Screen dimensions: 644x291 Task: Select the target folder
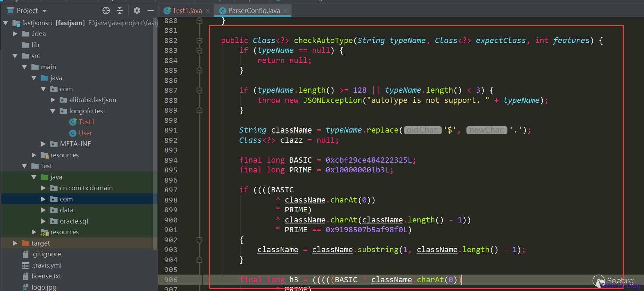41,243
